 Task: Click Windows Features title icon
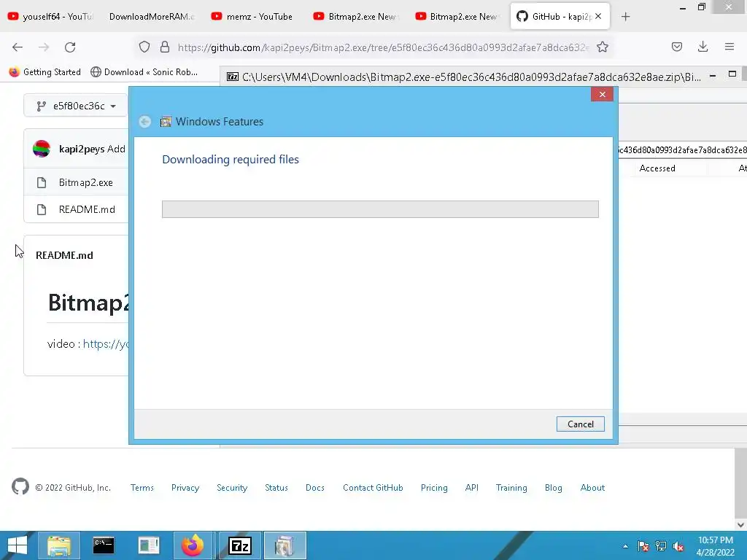[166, 122]
